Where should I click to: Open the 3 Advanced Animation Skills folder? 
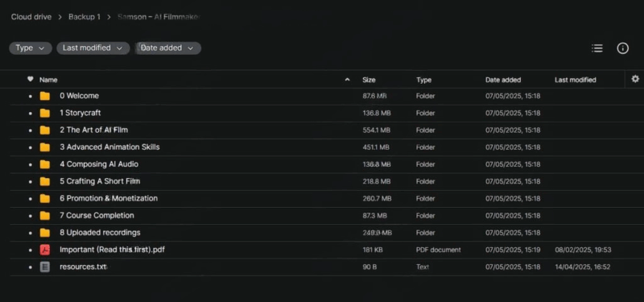click(x=109, y=147)
